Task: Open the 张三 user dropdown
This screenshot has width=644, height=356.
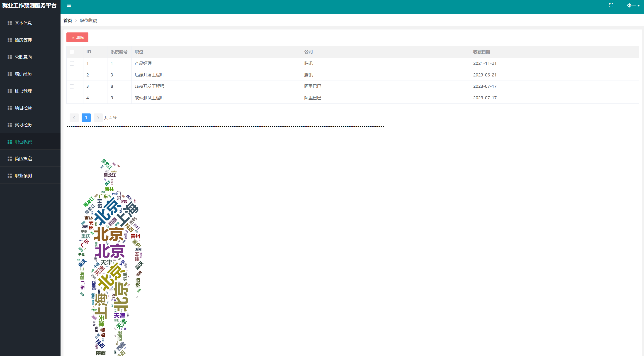Action: tap(633, 5)
